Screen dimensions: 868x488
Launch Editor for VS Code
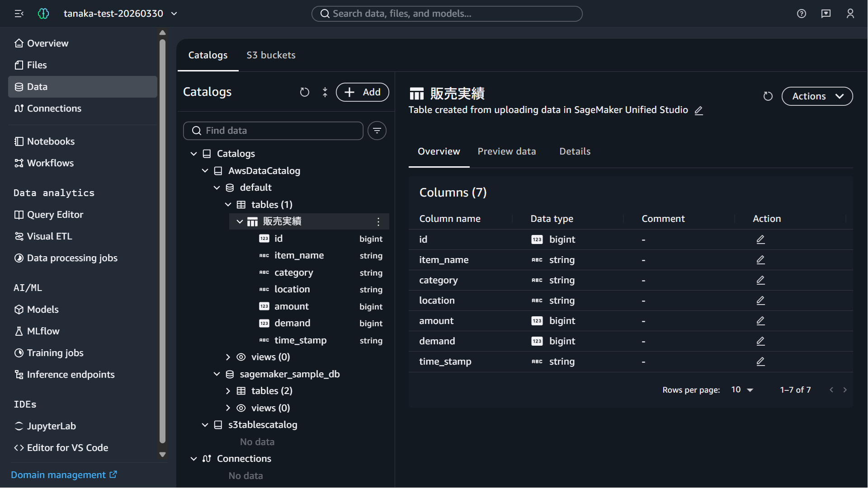83,448
